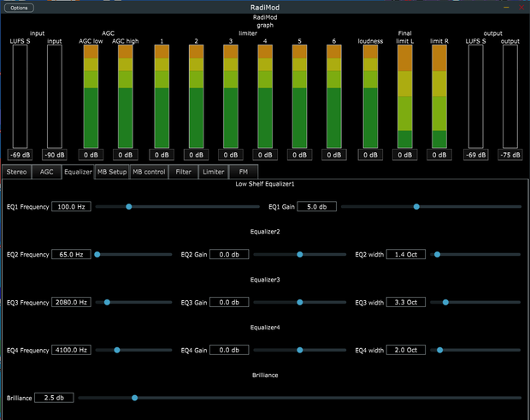Click the EQ2 width slider knob
The image size is (530, 420).
[437, 254]
